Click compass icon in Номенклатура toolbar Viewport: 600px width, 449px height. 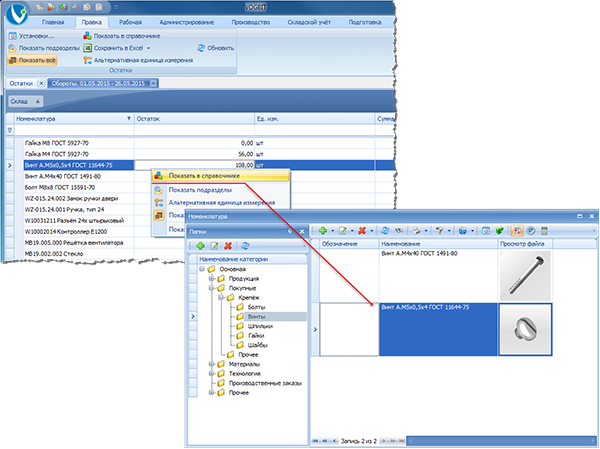tap(531, 230)
